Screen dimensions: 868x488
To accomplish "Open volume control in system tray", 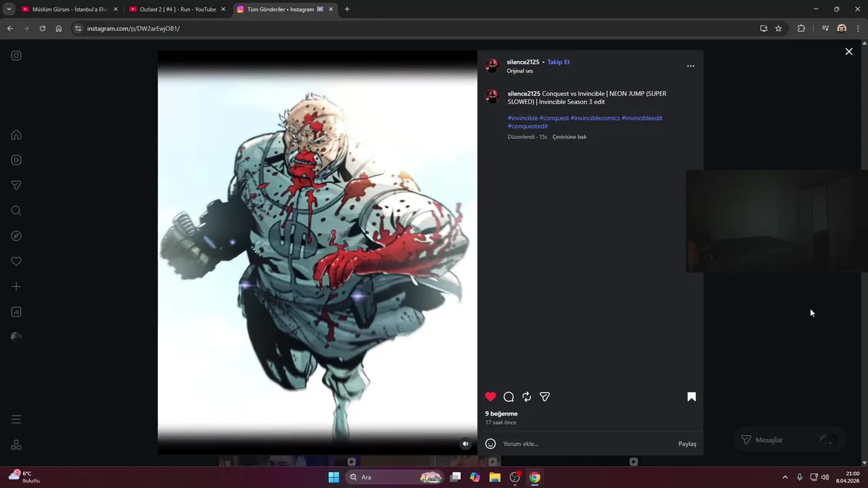I will [x=825, y=477].
